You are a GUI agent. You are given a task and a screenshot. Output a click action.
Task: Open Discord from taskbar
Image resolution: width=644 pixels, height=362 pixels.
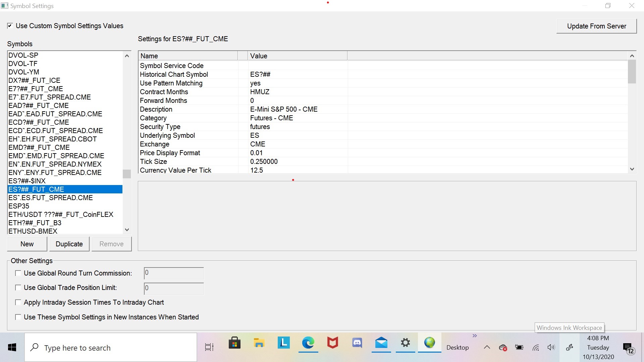pos(357,343)
